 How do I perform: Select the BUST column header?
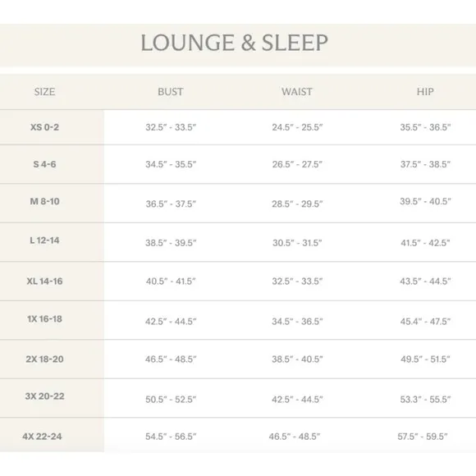171,92
